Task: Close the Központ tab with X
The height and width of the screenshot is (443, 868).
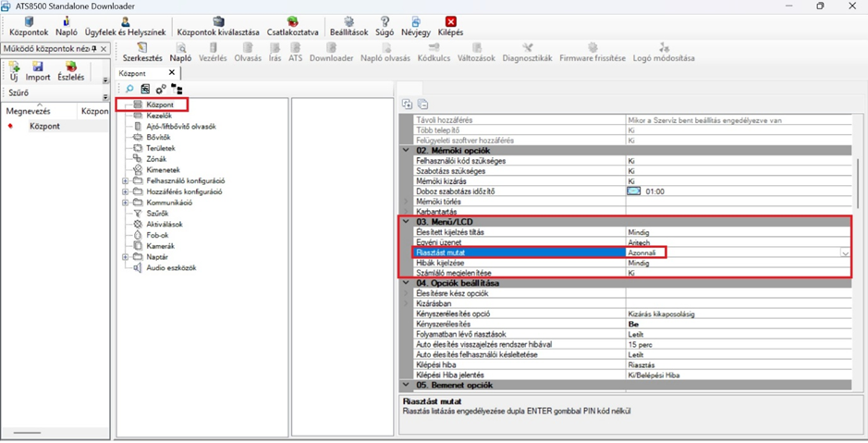Action: tap(171, 73)
